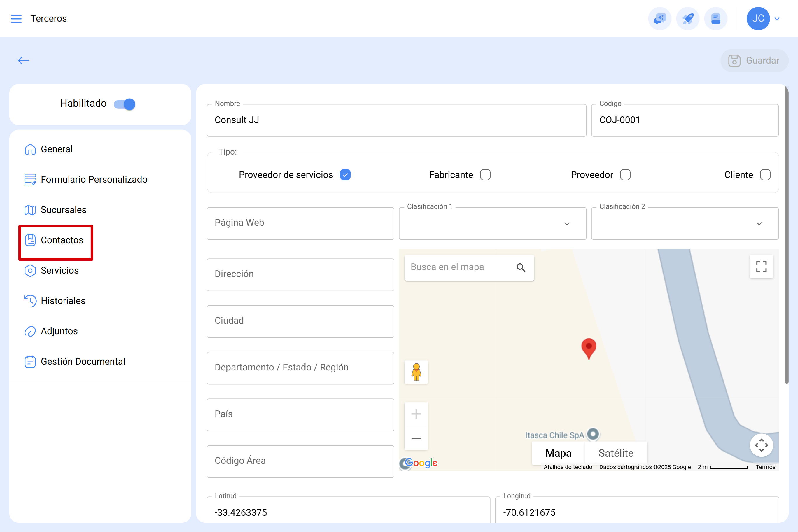Uncheck Proveedor de servicios checkbox

pyautogui.click(x=345, y=175)
